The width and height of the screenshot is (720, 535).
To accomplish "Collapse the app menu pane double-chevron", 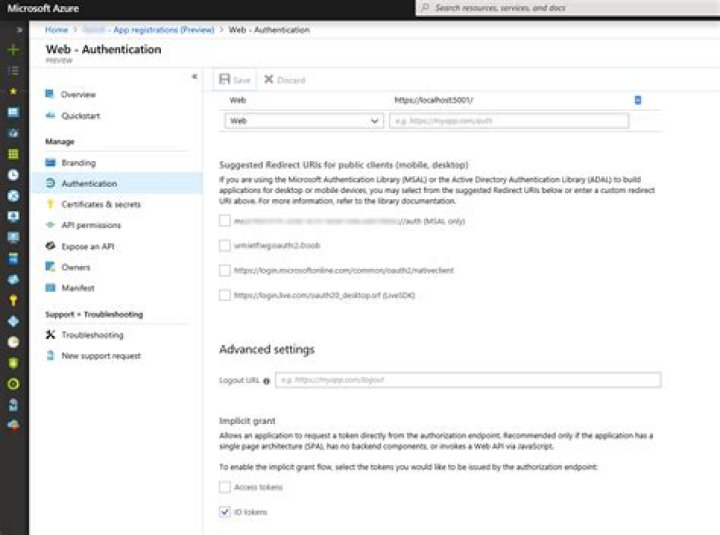I will pyautogui.click(x=194, y=76).
